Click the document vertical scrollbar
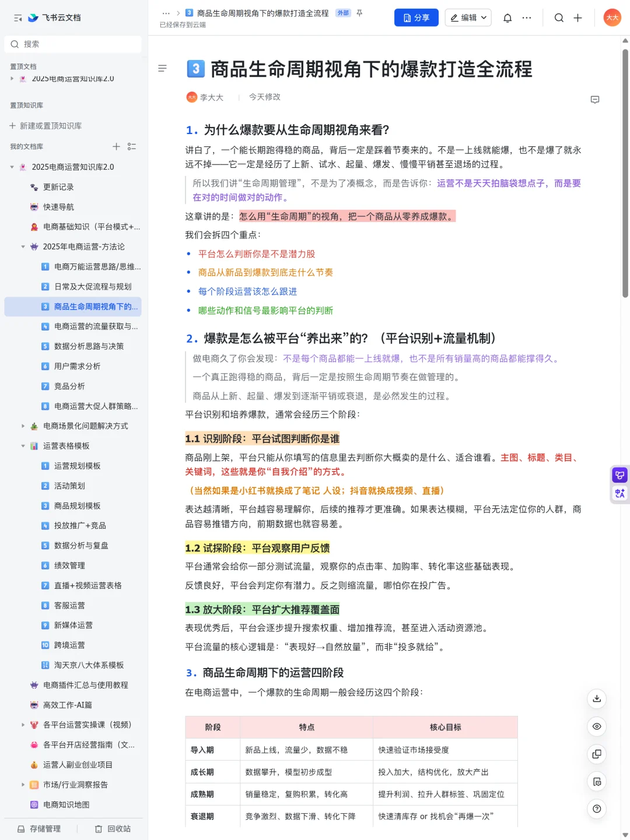Viewport: 630px width, 840px height. (x=625, y=174)
